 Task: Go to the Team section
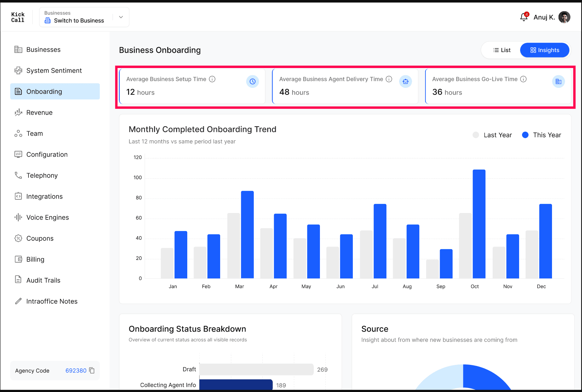pos(55,133)
